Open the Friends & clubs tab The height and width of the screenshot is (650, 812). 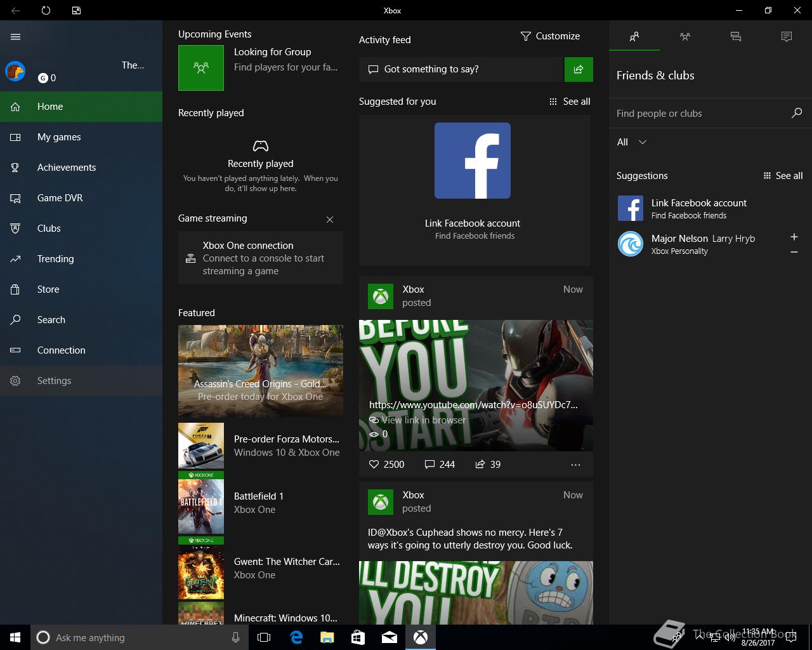pyautogui.click(x=634, y=37)
